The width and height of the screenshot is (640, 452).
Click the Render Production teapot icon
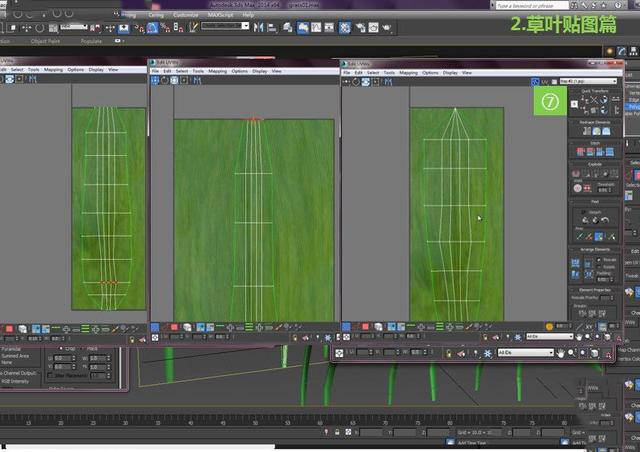point(387,27)
